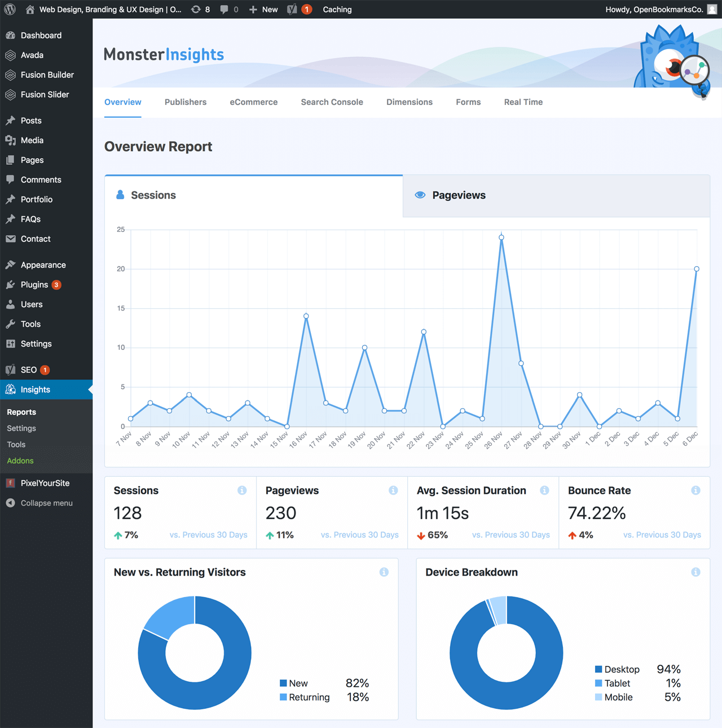Switch to the eCommerce tab
Viewport: 722px width, 728px height.
coord(254,102)
